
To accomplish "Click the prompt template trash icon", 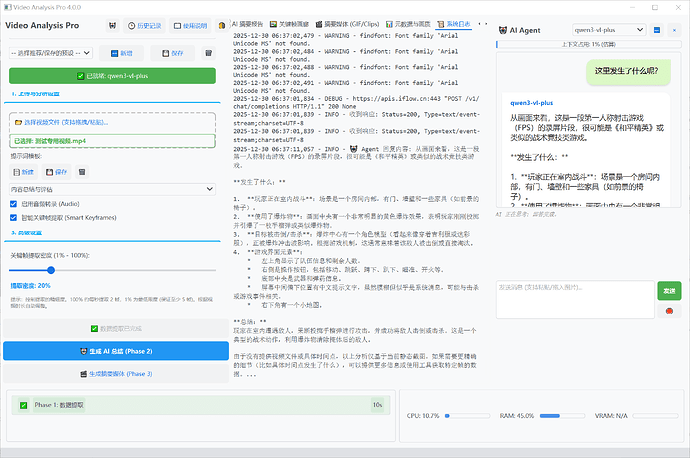I will 82,172.
